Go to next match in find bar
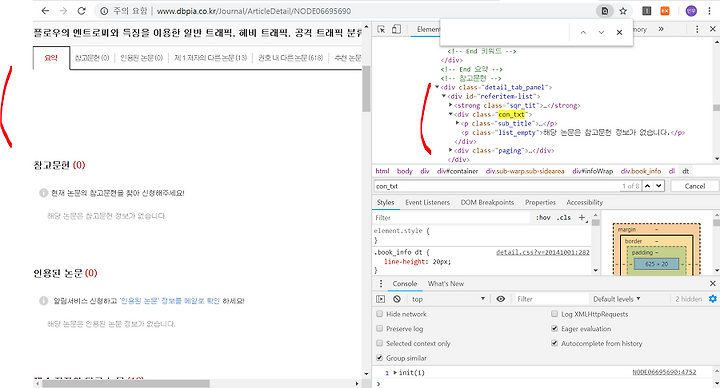This screenshot has width=720, height=388. (601, 33)
